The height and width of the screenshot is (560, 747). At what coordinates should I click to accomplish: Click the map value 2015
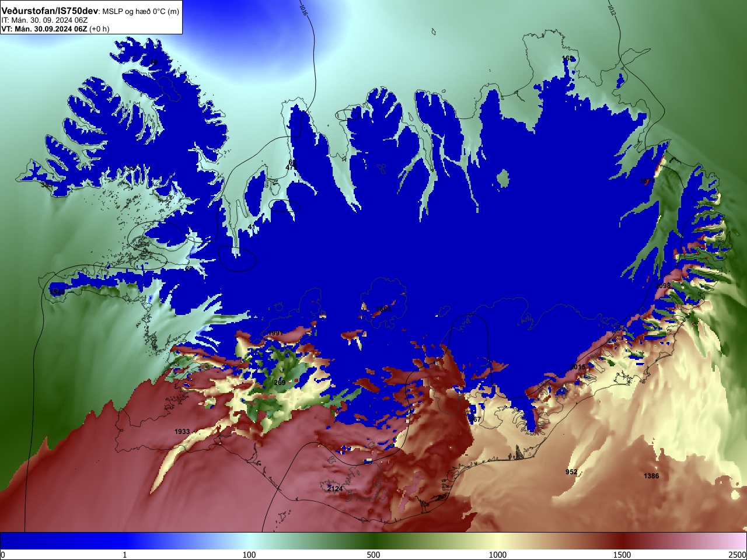click(578, 367)
